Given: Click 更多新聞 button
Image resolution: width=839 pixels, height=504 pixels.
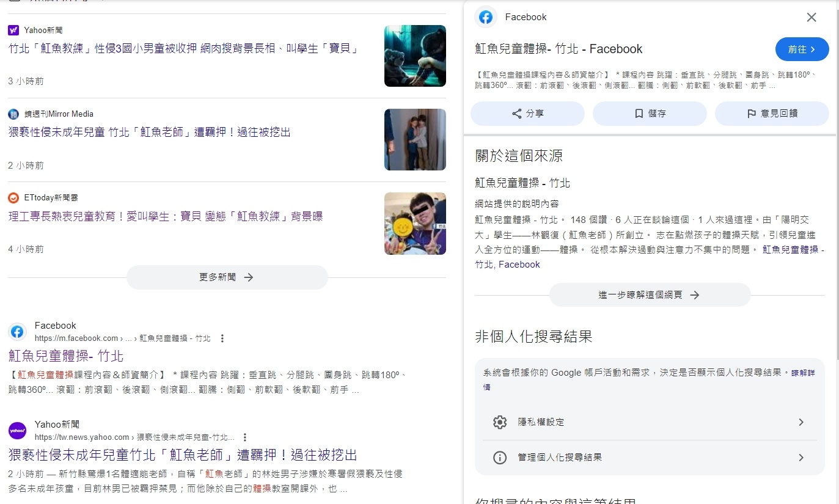Looking at the screenshot, I should click(227, 277).
